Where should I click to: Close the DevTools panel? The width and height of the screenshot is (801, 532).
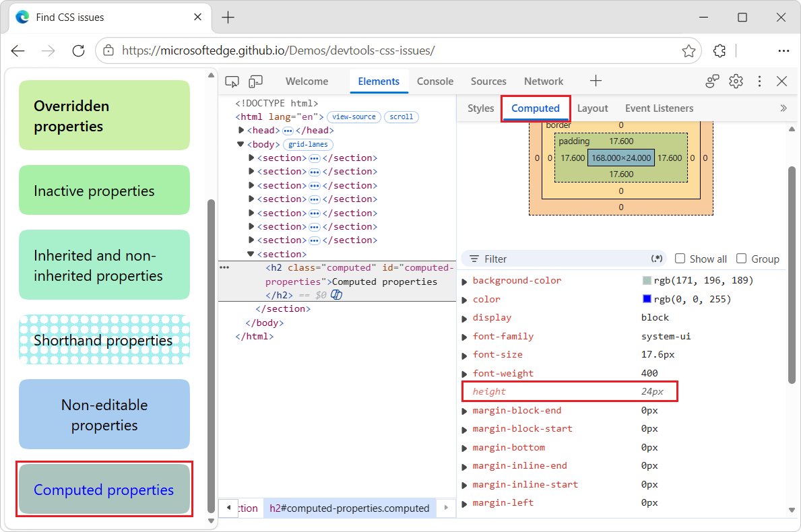click(x=781, y=81)
